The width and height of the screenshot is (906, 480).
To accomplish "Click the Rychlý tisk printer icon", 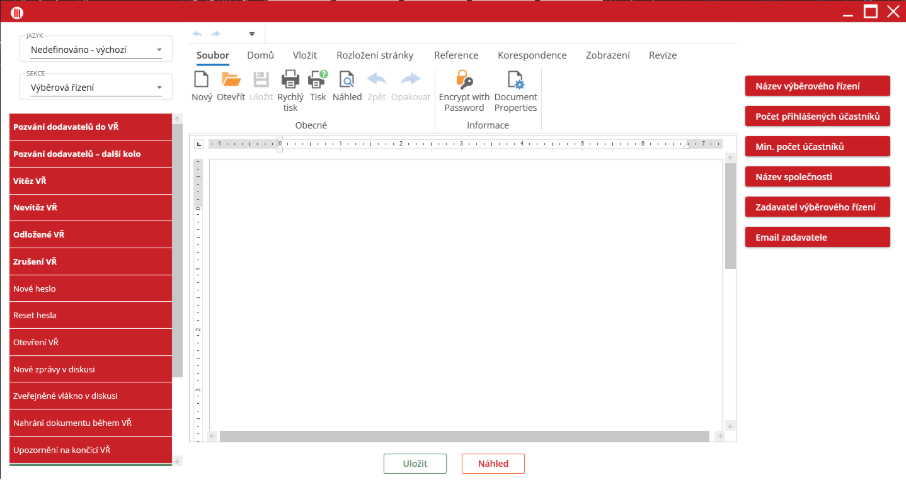I will [x=290, y=81].
